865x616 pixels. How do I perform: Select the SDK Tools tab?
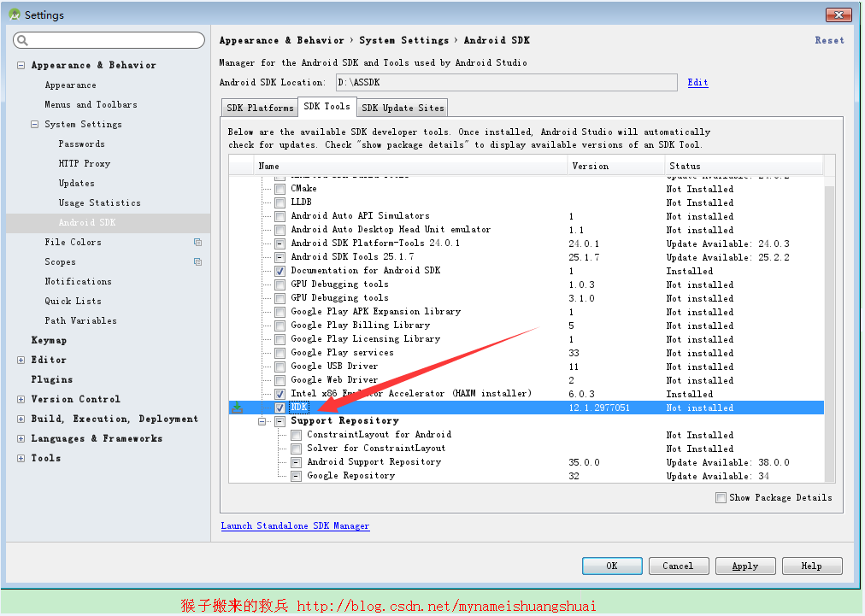tap(327, 107)
